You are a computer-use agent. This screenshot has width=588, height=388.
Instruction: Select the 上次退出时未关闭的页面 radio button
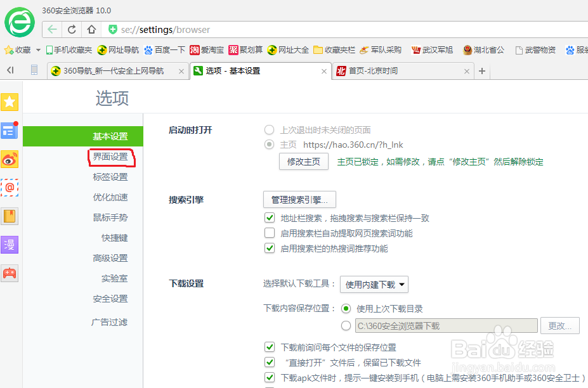(269, 130)
